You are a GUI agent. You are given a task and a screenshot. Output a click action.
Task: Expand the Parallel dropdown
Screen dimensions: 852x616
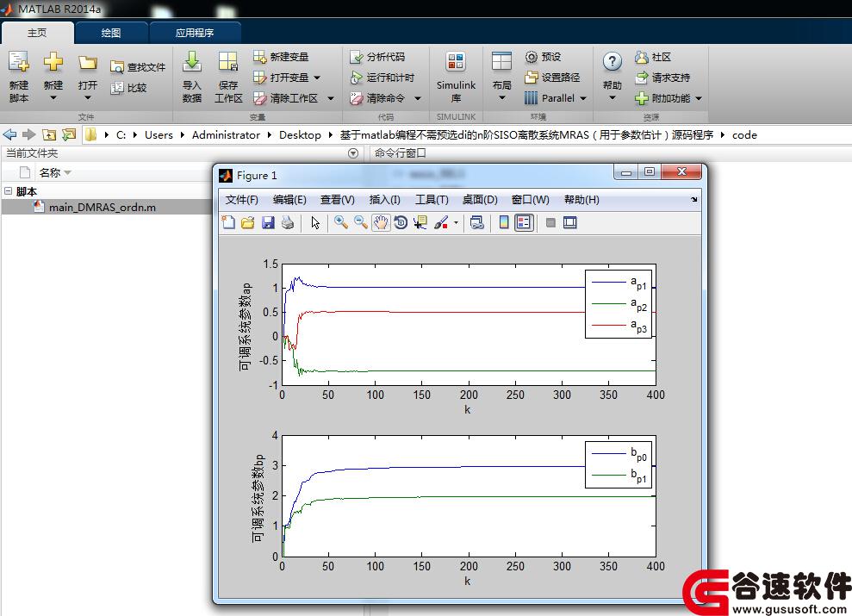pos(583,98)
